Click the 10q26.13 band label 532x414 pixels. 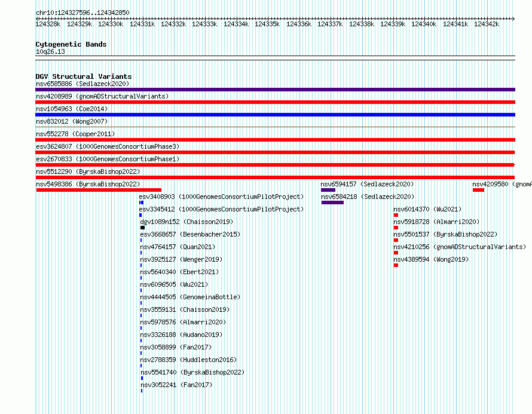pyautogui.click(x=50, y=51)
